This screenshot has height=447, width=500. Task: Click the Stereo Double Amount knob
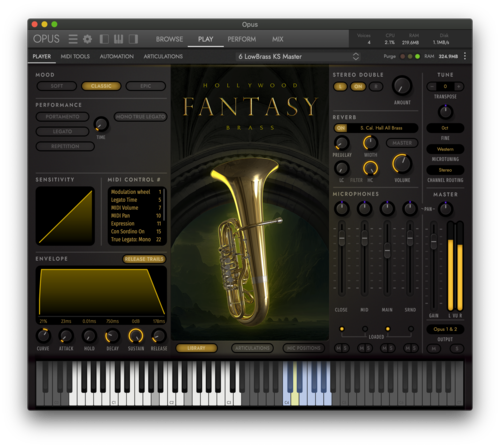[402, 86]
